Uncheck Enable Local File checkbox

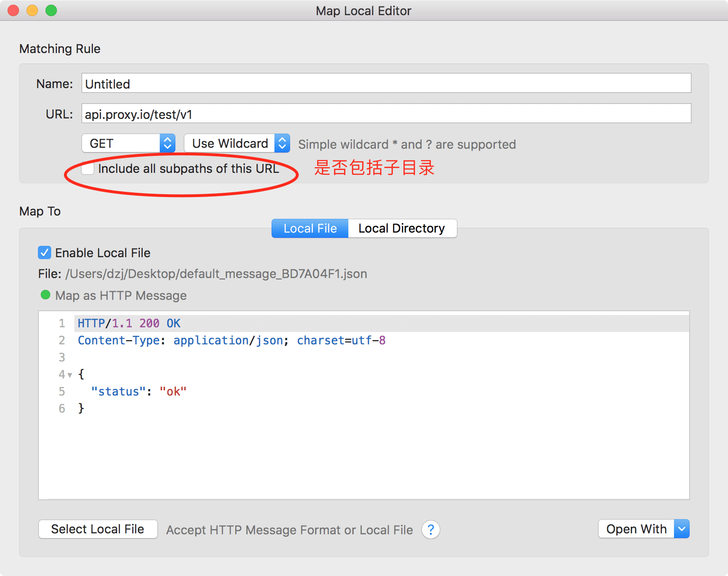click(x=45, y=252)
